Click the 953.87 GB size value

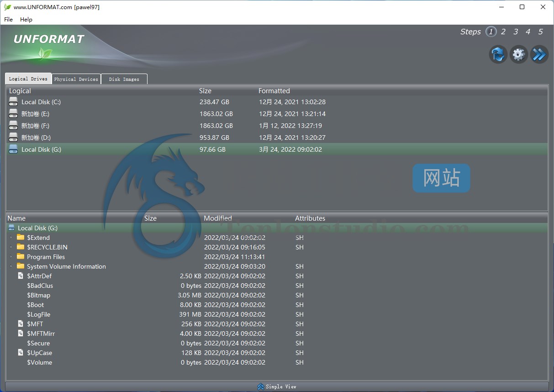214,138
